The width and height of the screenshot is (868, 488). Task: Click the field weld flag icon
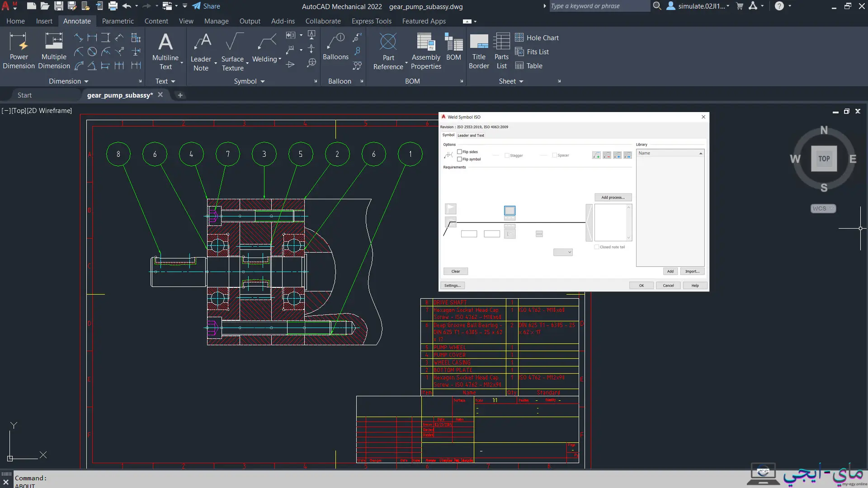point(451,209)
